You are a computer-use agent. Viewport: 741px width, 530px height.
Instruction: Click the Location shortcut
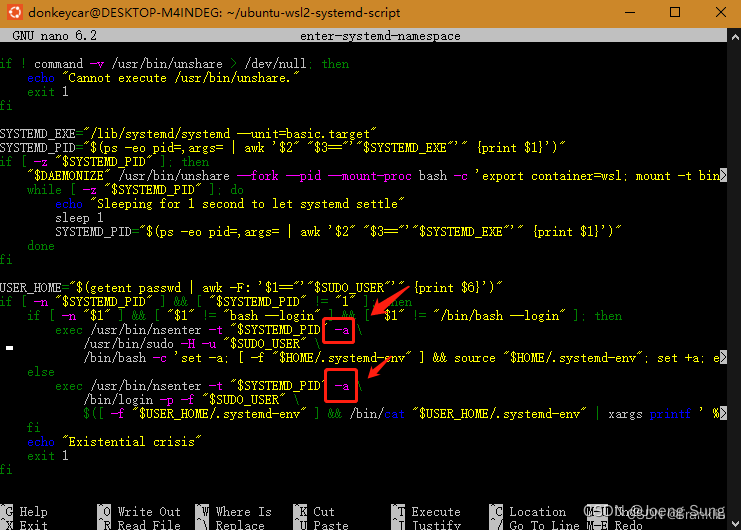pos(528,512)
